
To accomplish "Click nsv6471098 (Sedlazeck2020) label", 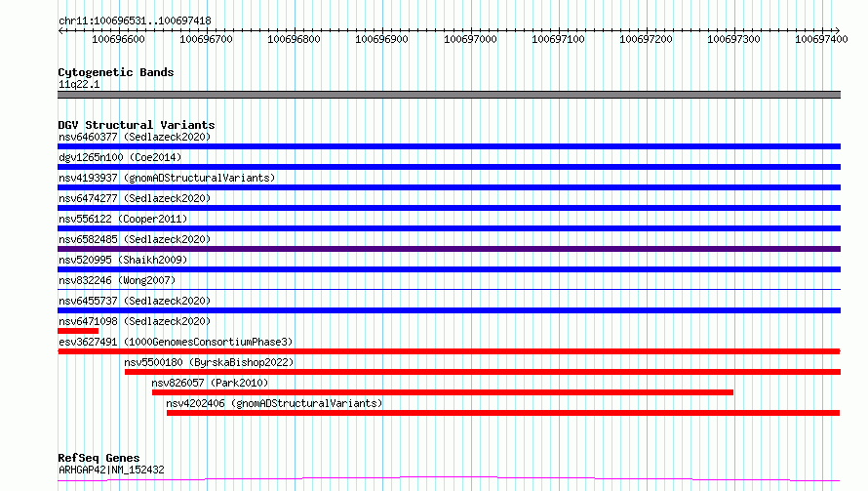I will click(135, 321).
